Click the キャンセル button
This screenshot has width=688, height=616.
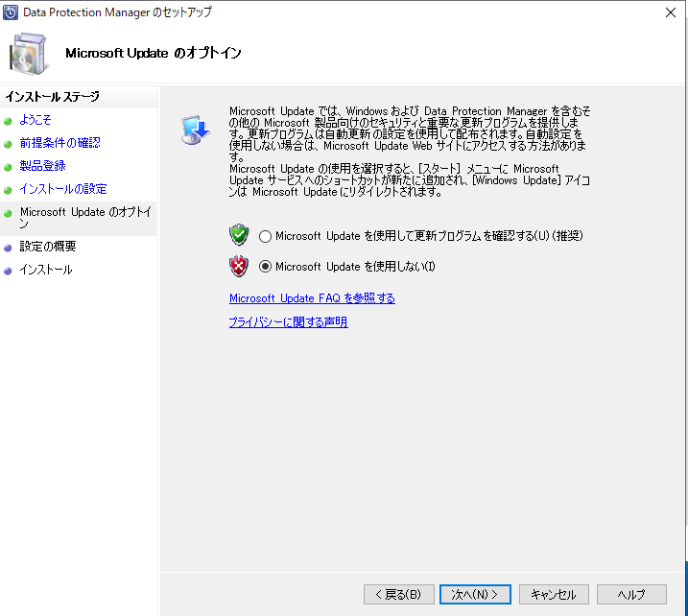pyautogui.click(x=554, y=595)
